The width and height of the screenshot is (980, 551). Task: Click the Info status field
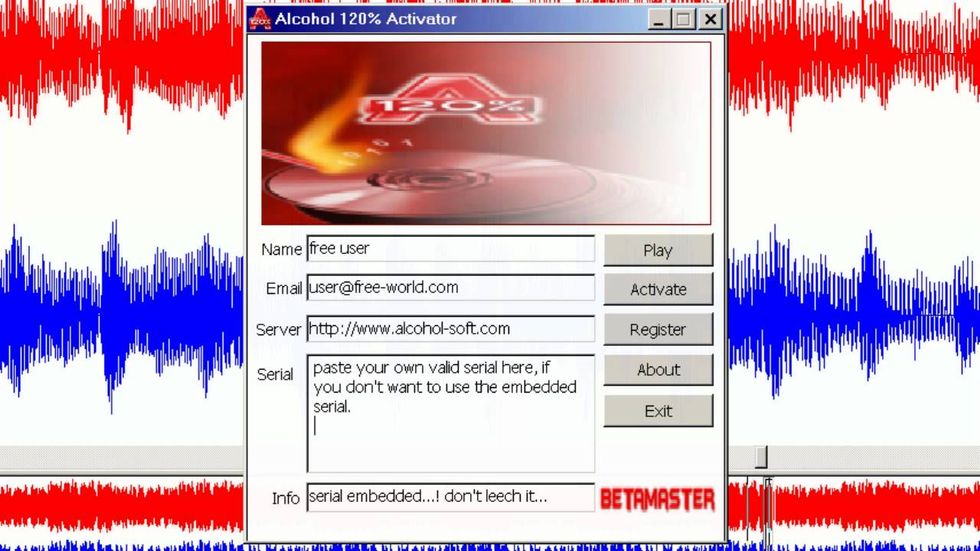pos(450,497)
